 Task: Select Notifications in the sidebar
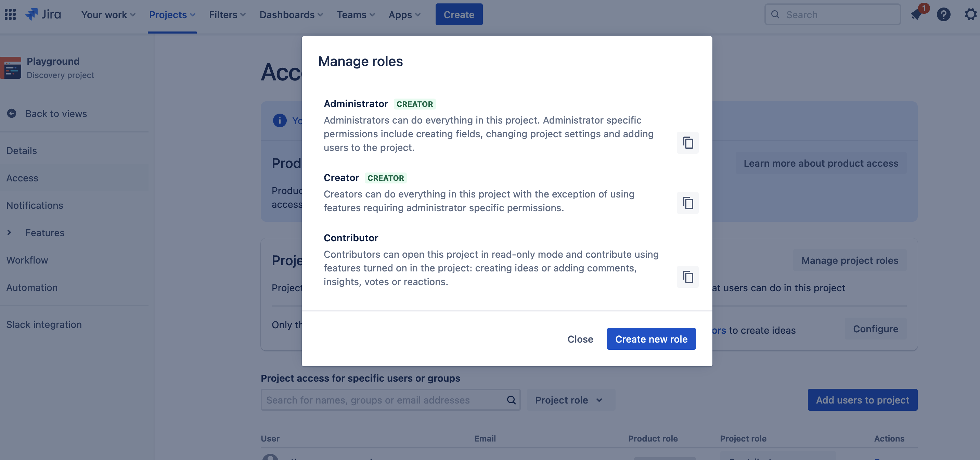point(35,205)
